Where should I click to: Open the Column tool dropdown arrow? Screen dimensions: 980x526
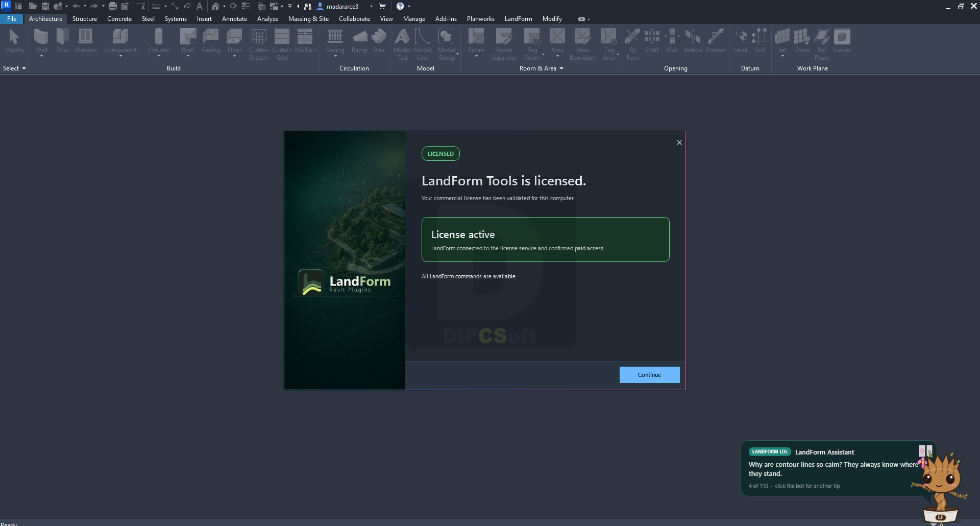(x=159, y=56)
